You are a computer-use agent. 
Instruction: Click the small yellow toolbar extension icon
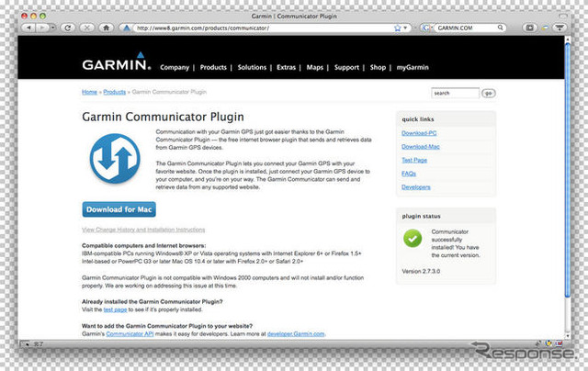(545, 28)
